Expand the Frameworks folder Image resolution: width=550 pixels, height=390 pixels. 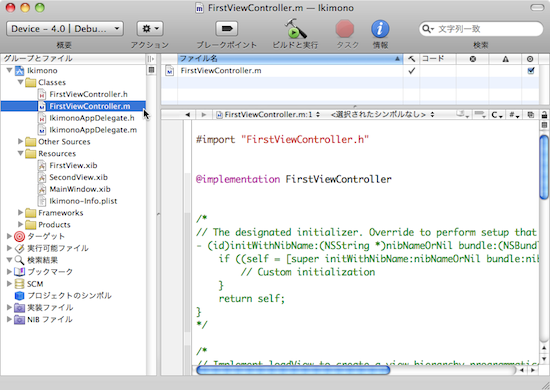click(x=20, y=213)
